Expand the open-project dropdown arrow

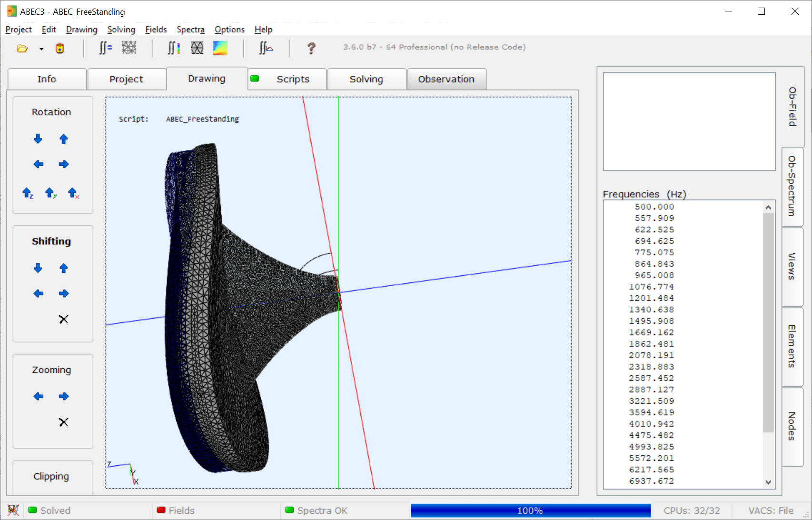pyautogui.click(x=41, y=49)
